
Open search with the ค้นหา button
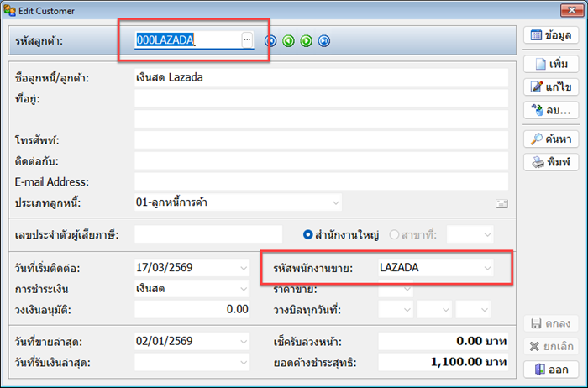(x=552, y=139)
